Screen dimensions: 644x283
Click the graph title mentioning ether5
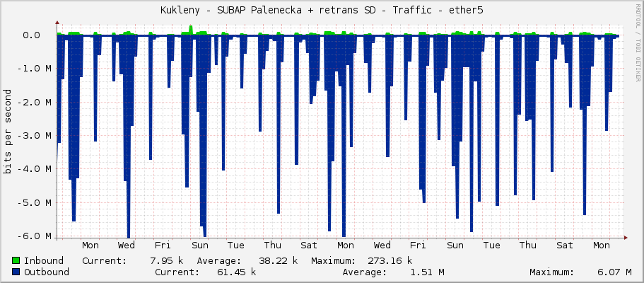coord(322,11)
